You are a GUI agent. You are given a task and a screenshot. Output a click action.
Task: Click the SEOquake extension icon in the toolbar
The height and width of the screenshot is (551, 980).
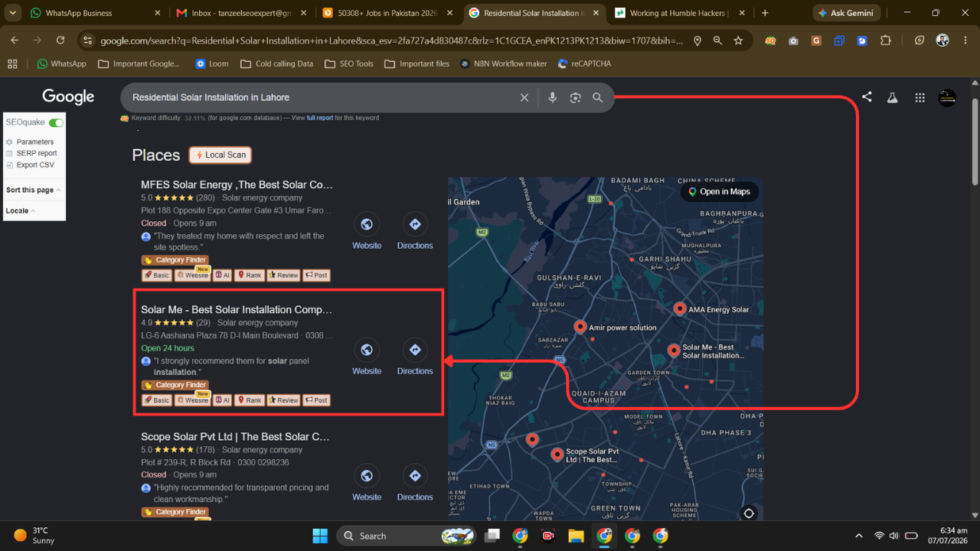click(770, 41)
